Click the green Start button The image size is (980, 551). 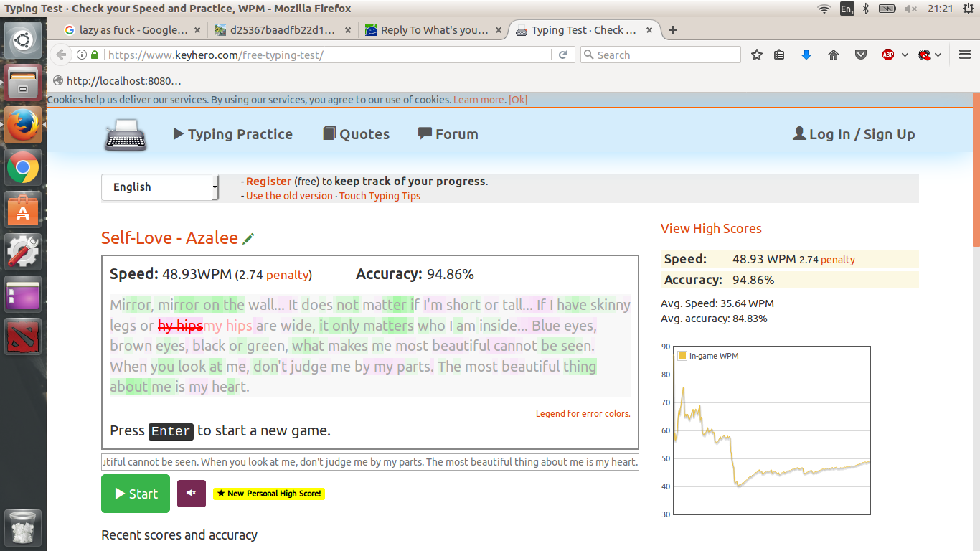(136, 494)
